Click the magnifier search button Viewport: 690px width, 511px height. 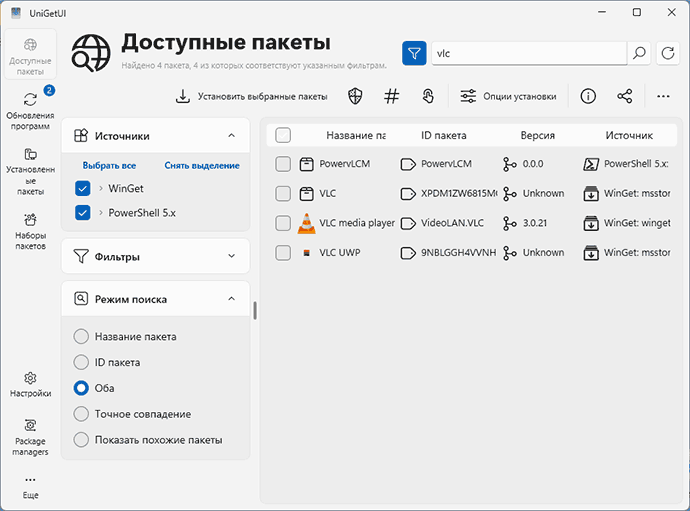coord(639,53)
